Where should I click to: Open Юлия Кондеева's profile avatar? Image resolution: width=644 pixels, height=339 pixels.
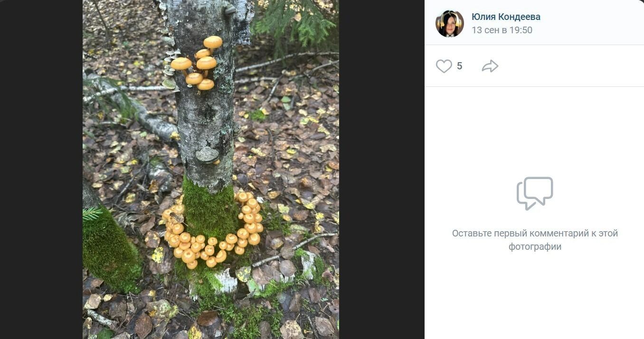coord(449,23)
